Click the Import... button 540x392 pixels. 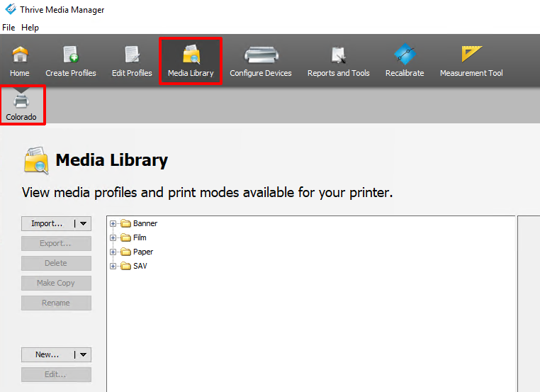47,223
